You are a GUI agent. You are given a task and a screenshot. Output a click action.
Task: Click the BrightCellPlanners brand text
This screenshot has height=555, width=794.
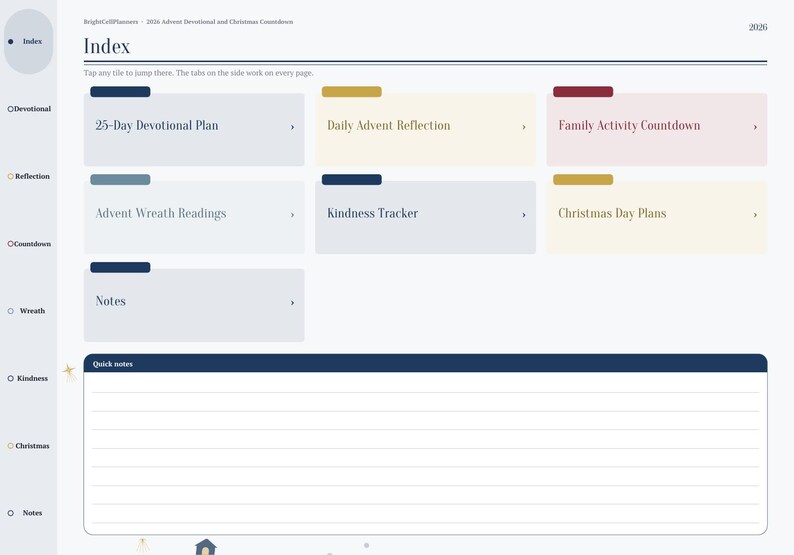110,22
